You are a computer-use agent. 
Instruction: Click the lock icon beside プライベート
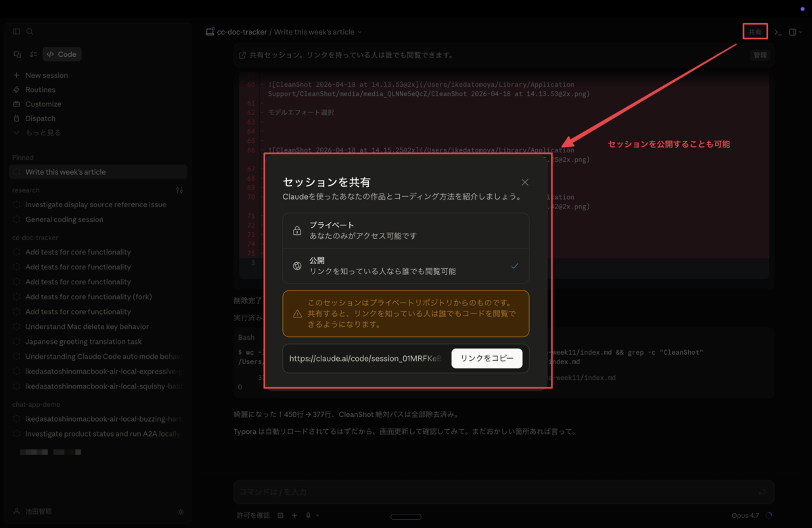coord(296,231)
